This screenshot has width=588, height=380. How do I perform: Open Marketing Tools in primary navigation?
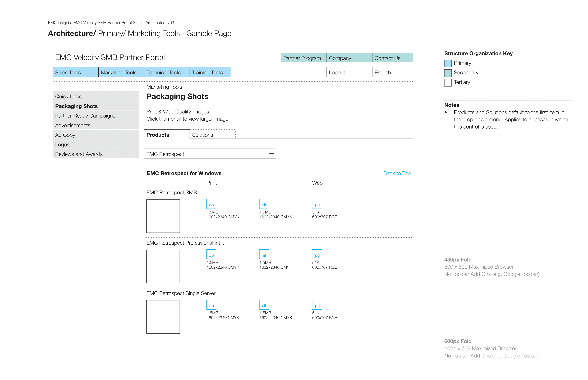pyautogui.click(x=121, y=72)
